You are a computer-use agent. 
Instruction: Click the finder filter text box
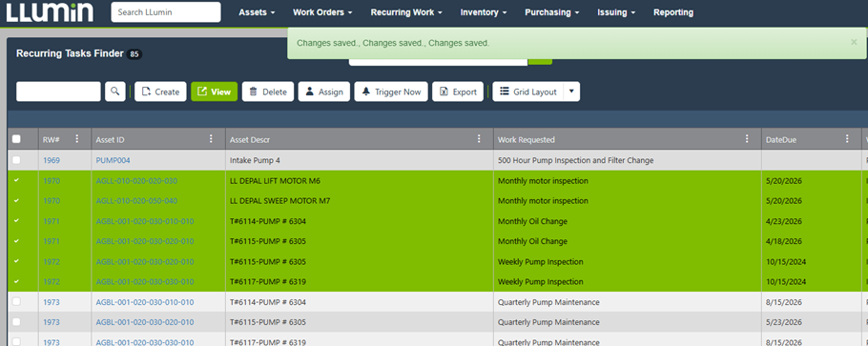click(x=59, y=92)
